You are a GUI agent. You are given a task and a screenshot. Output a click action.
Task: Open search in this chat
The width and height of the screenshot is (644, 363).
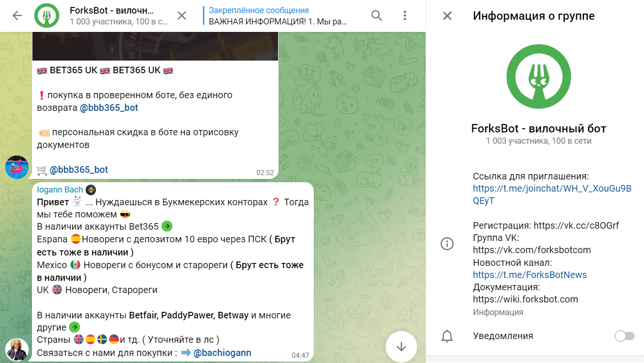pos(377,15)
